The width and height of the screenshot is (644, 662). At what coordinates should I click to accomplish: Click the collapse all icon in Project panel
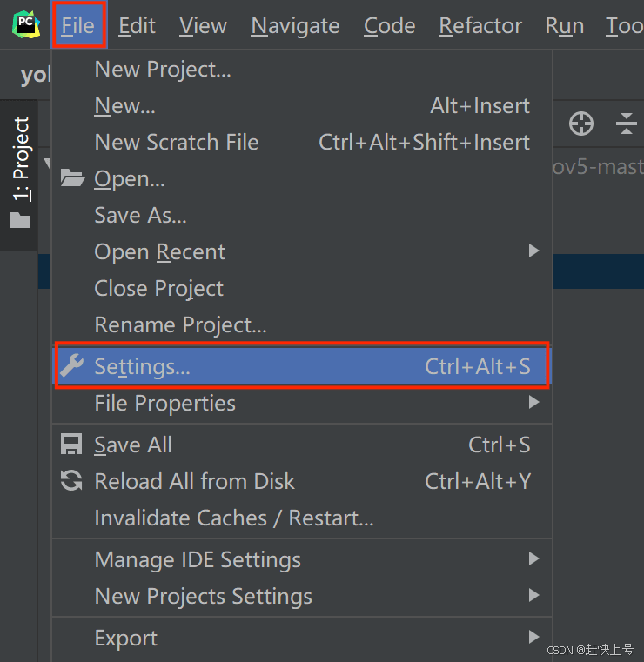click(x=627, y=124)
